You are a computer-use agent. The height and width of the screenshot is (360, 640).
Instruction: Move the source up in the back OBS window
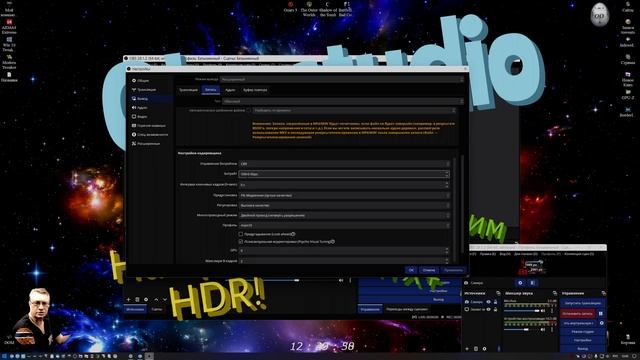[x=156, y=299]
